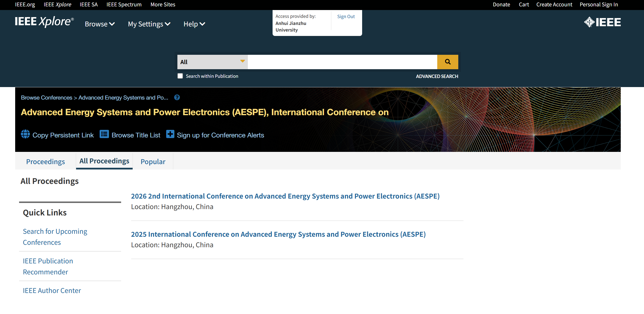
Task: Click Browse Title List text link
Action: [136, 135]
